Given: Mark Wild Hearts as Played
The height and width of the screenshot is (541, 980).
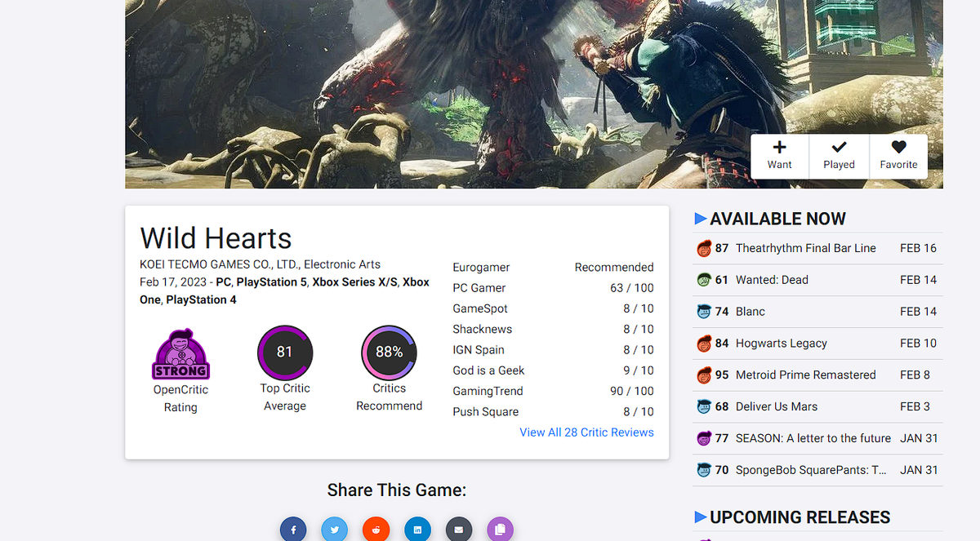Looking at the screenshot, I should (x=839, y=156).
